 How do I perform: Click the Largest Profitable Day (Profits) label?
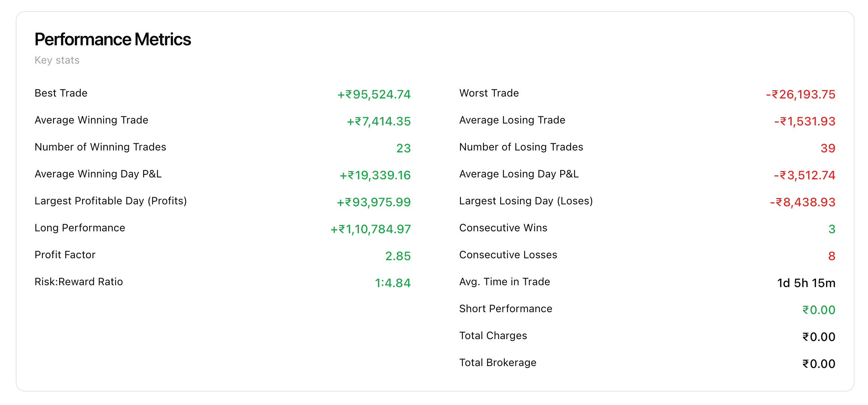[x=110, y=201]
